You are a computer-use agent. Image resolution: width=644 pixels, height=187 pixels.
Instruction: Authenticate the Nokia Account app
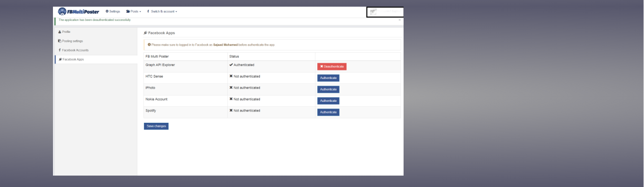(328, 101)
